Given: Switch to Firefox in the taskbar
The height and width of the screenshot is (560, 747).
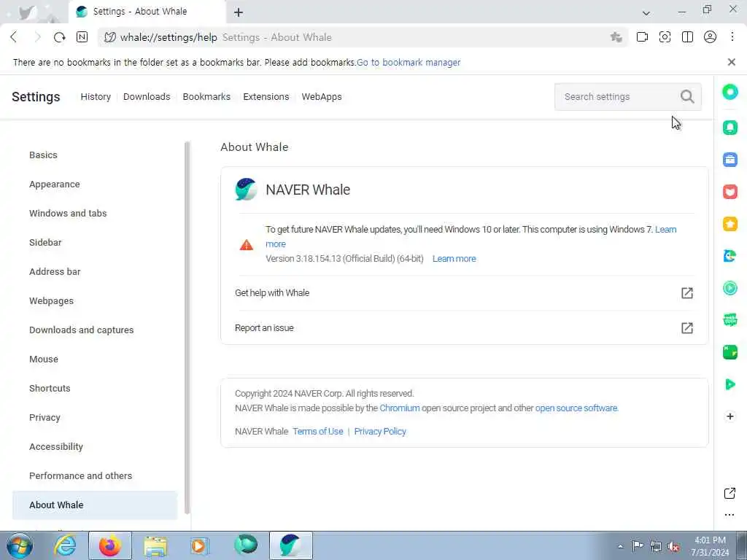Looking at the screenshot, I should pos(110,545).
